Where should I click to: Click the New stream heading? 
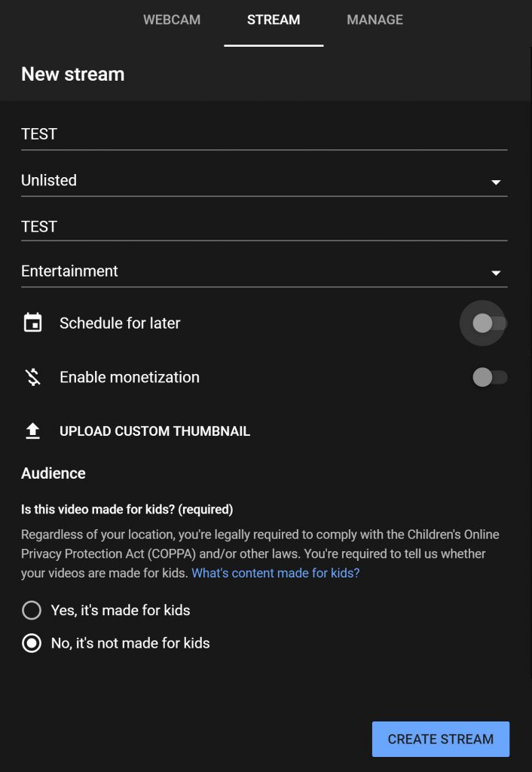pos(72,74)
